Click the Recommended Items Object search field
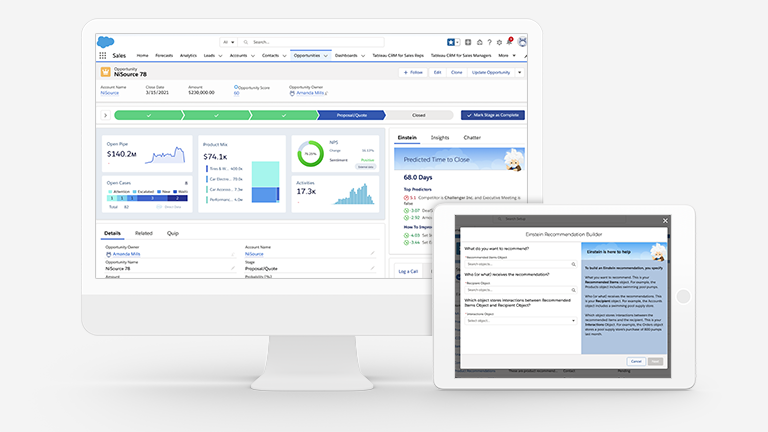The height and width of the screenshot is (432, 768). click(x=519, y=264)
